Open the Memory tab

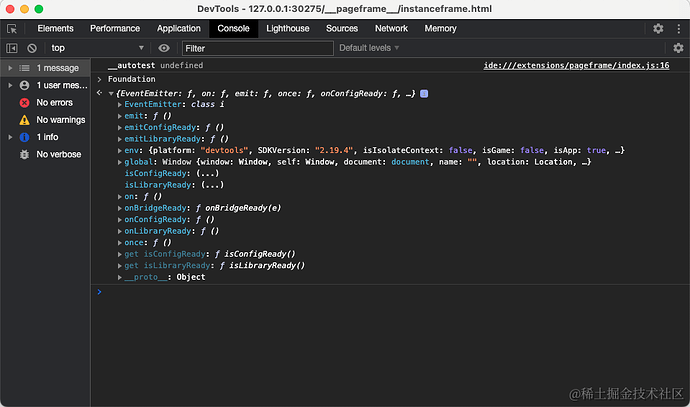point(440,29)
